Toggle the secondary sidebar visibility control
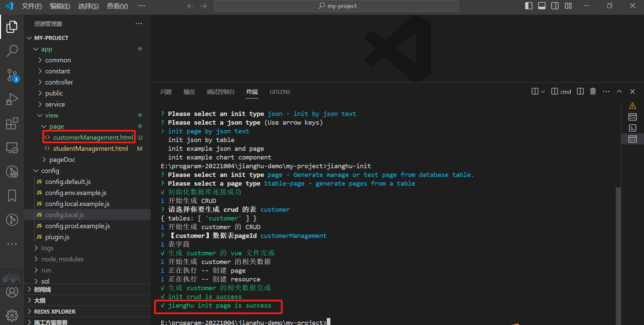This screenshot has height=325, width=644. click(555, 6)
